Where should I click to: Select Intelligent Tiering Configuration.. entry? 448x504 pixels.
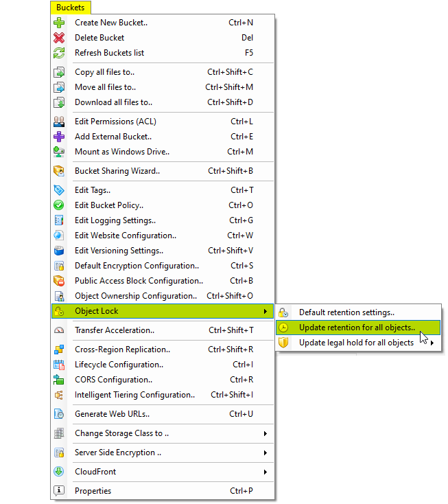tap(163, 395)
